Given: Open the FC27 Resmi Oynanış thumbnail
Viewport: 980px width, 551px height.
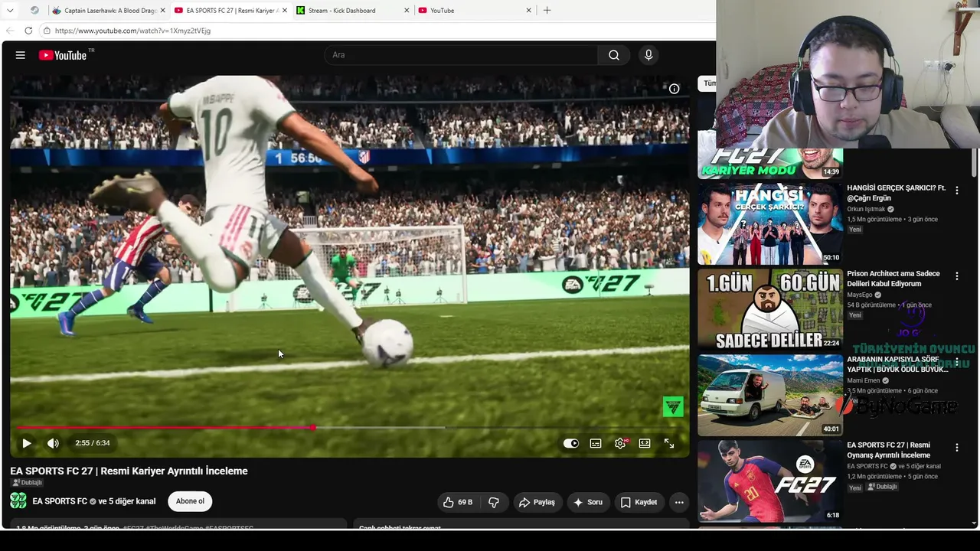Looking at the screenshot, I should coord(770,481).
